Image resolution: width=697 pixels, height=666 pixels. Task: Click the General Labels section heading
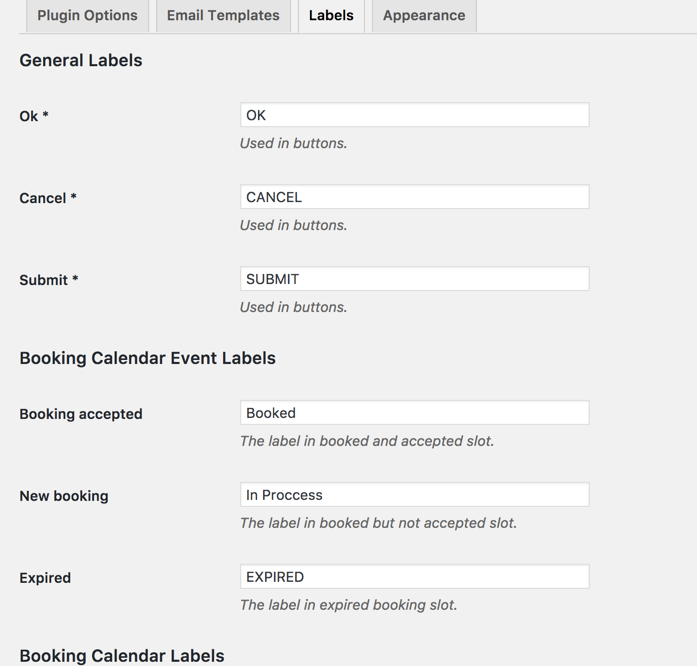click(81, 60)
